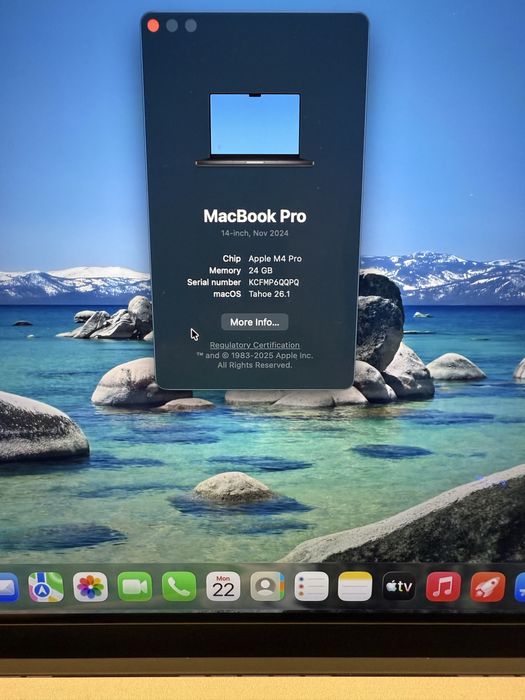Open the Maps app in the Dock
Screen dimensions: 525x700
click(x=46, y=587)
